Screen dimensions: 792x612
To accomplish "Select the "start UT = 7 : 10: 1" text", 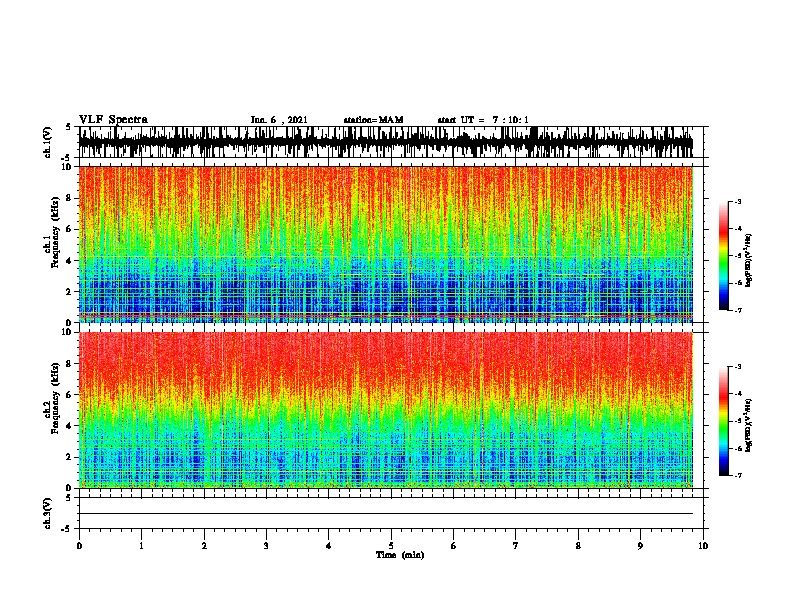I will coord(483,120).
